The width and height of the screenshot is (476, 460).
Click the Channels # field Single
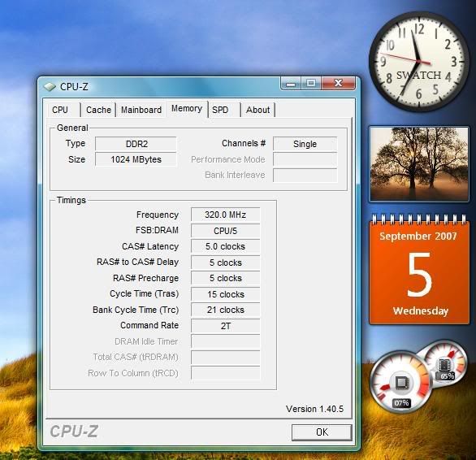coord(305,144)
